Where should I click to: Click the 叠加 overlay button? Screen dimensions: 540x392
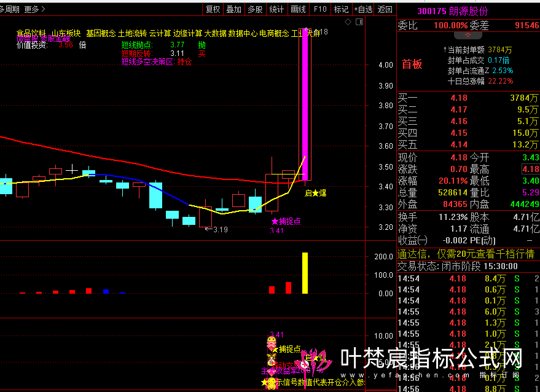pyautogui.click(x=234, y=9)
